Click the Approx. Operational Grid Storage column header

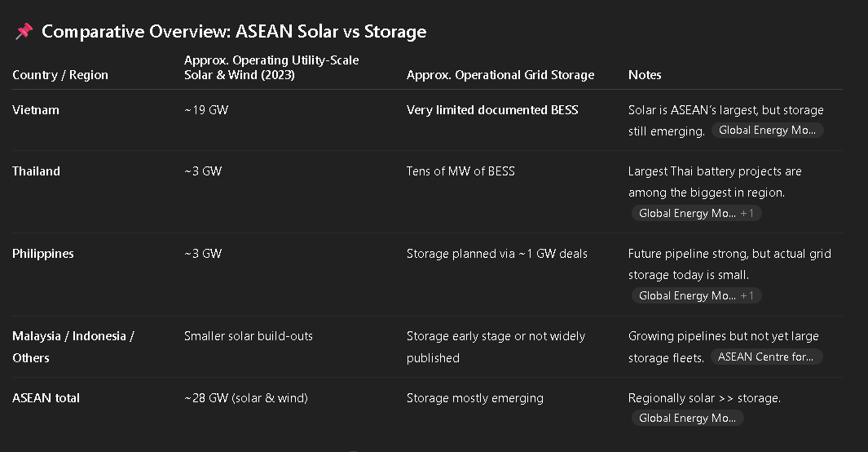click(500, 75)
